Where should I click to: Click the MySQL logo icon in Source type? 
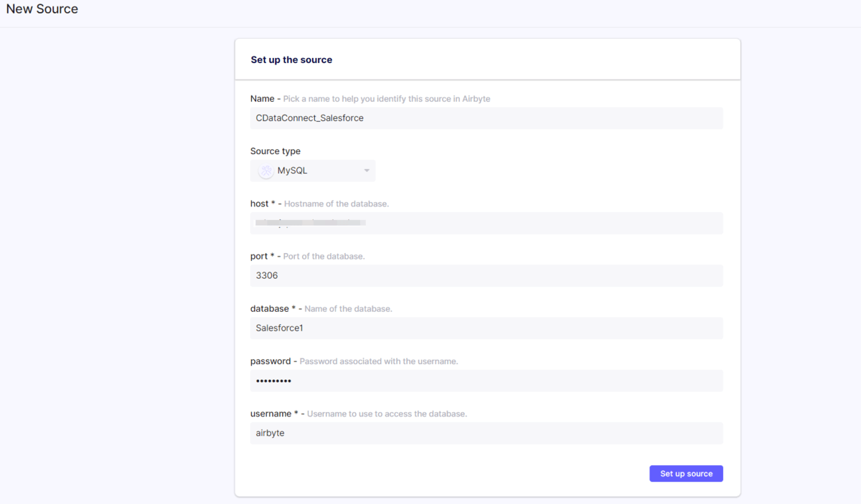point(266,171)
